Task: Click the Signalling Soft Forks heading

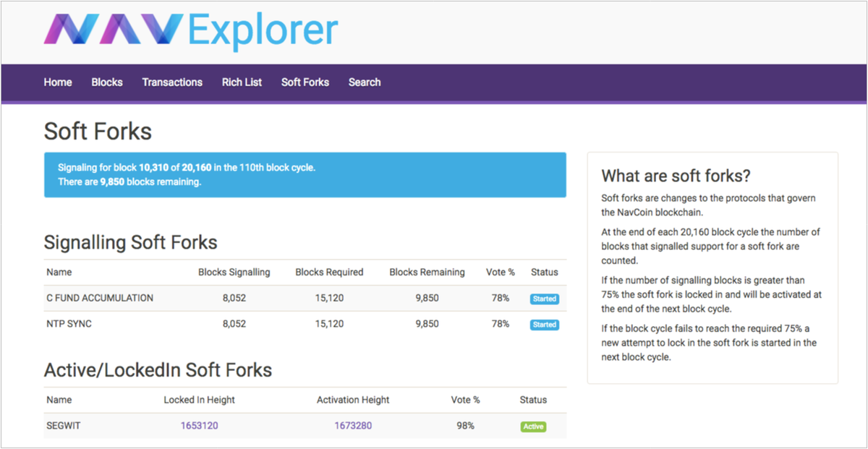Action: 130,242
